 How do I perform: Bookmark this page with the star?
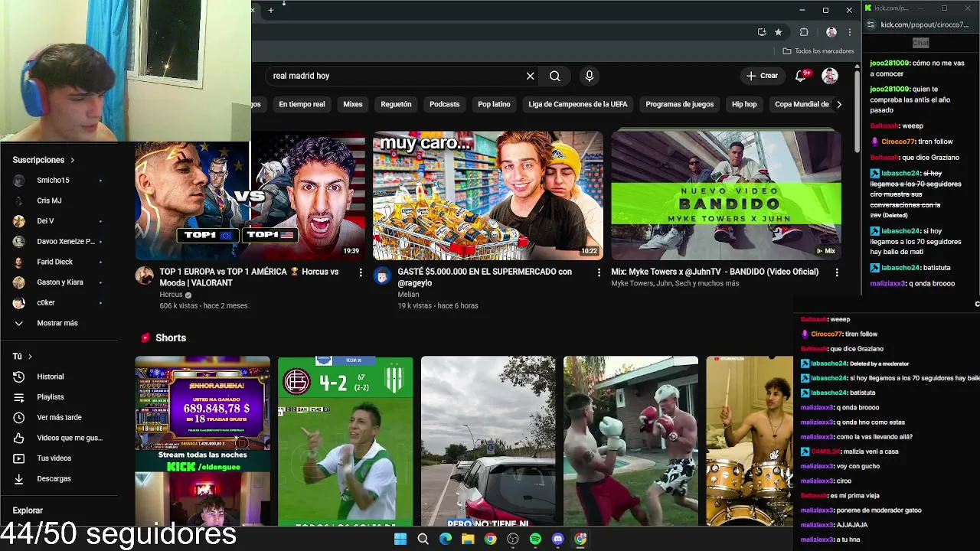(778, 32)
